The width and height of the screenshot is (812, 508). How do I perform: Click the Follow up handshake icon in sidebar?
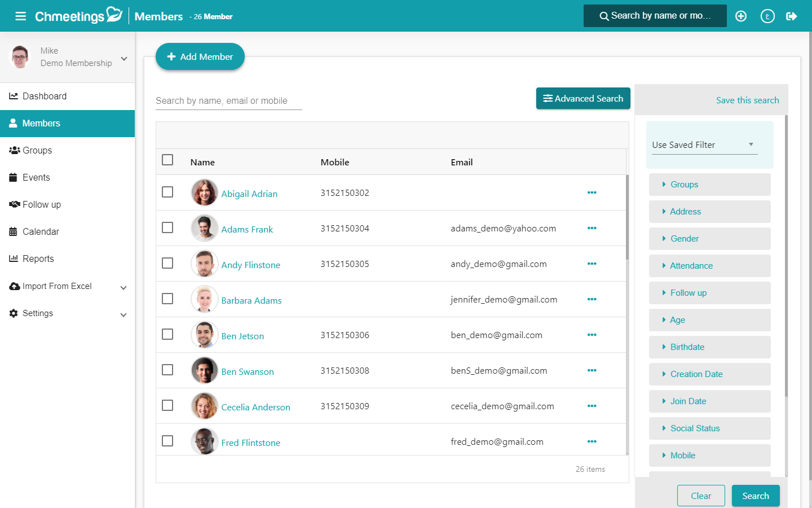coord(15,204)
